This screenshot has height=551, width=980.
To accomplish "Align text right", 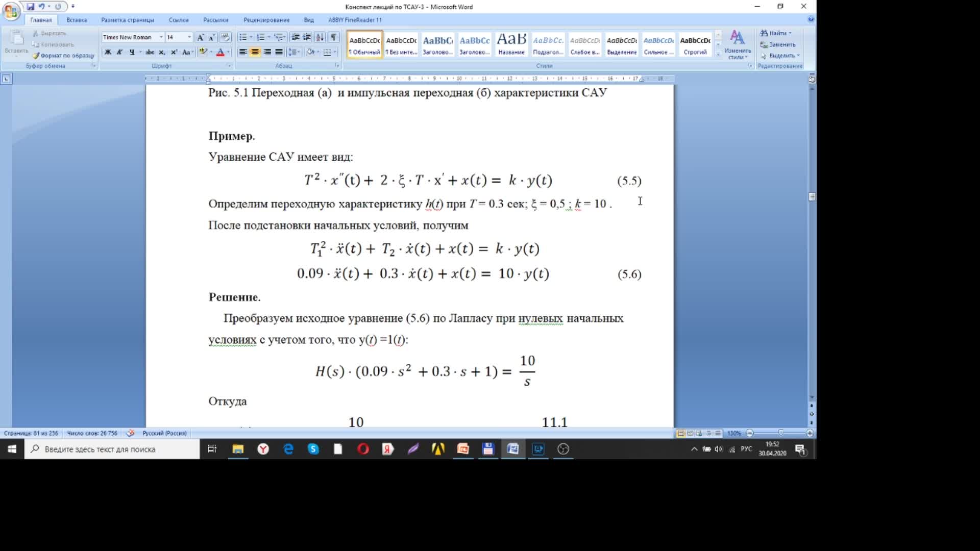I will coord(267,52).
